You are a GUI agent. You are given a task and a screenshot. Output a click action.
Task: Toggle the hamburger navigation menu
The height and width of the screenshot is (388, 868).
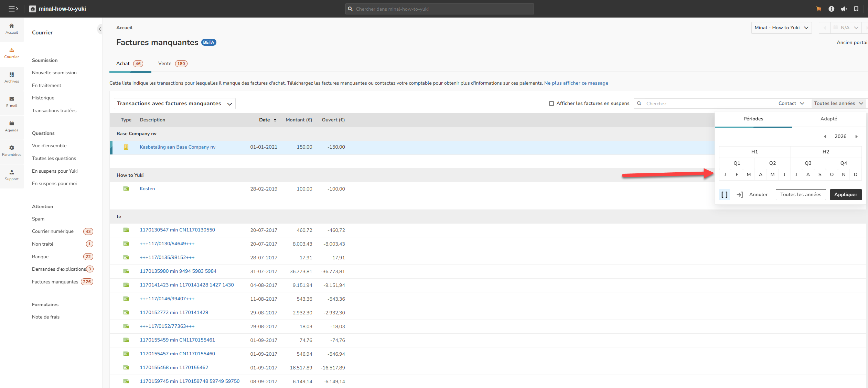point(13,9)
